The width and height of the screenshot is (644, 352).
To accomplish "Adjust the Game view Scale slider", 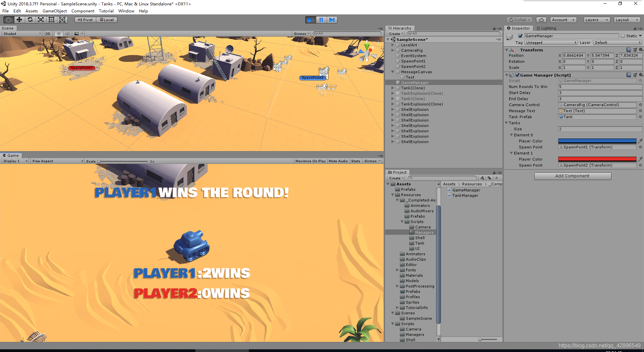I will point(123,161).
